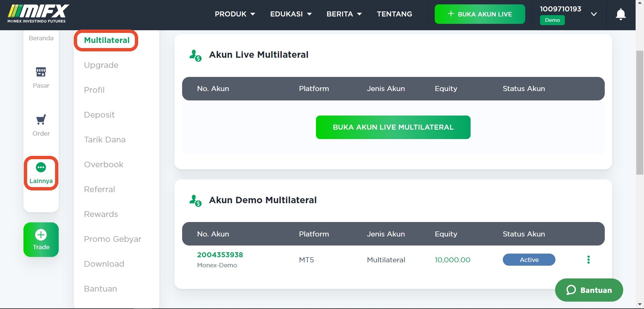
Task: Click the Akun Demo Multilateral user icon
Action: tap(196, 201)
